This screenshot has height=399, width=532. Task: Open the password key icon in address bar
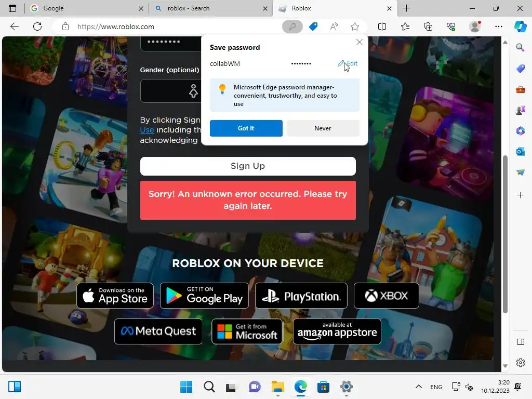[292, 26]
